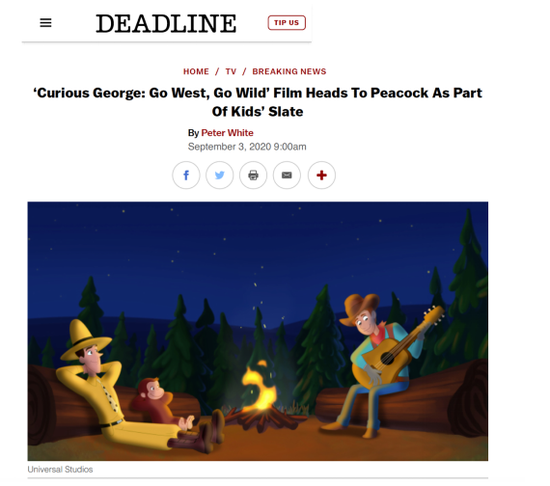Go to BREAKING NEWS breadcrumb category
Viewport: 550px width, 486px height.
289,72
